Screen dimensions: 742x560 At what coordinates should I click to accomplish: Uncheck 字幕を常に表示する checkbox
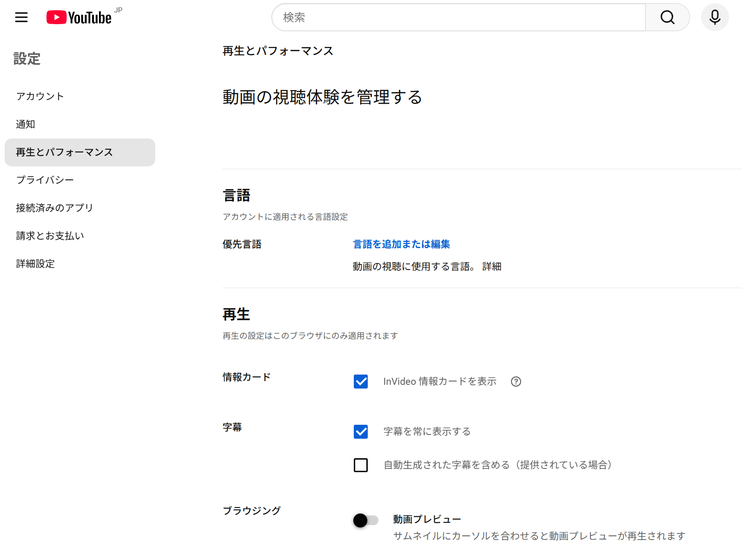coord(361,432)
